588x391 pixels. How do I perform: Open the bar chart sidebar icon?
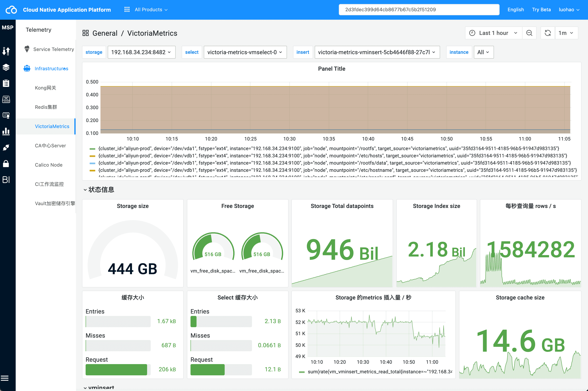[6, 131]
